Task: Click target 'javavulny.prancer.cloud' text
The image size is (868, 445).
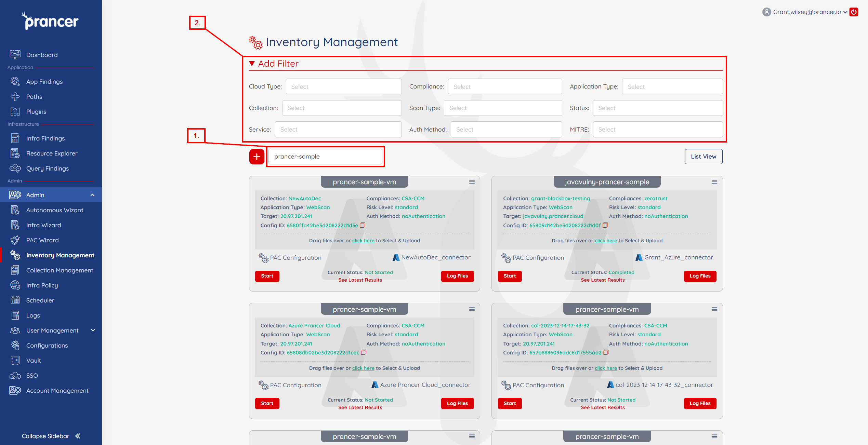Action: click(553, 216)
